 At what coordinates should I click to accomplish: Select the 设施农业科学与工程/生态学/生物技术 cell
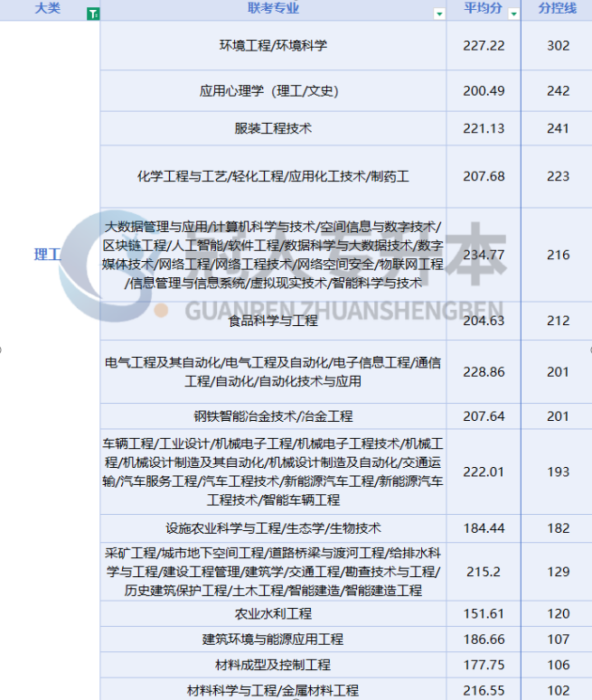click(273, 527)
